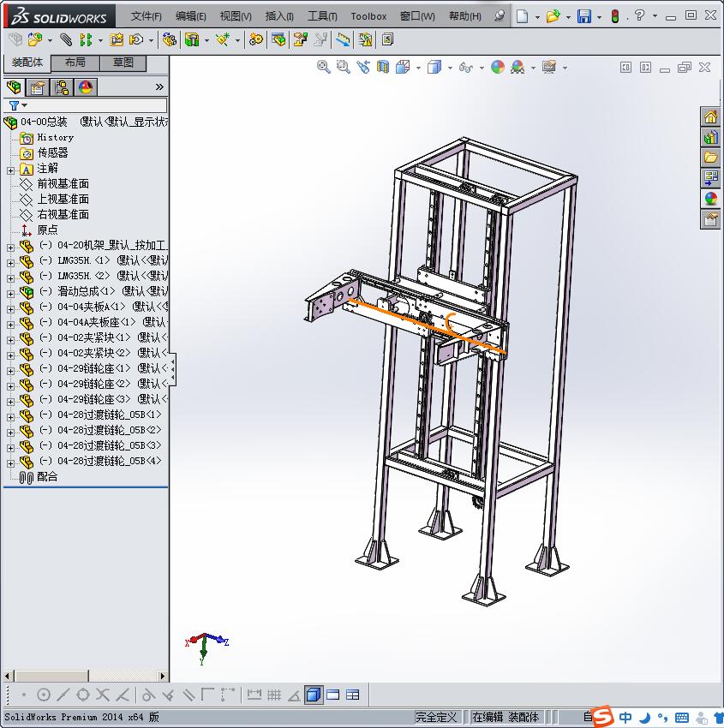724x728 pixels.
Task: Click the Previous View icon
Action: (363, 68)
